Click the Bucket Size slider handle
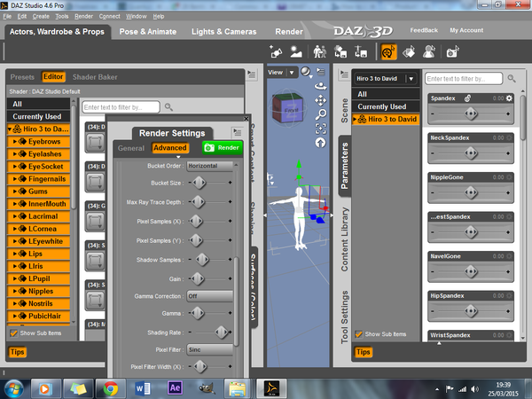Image resolution: width=532 pixels, height=399 pixels. (199, 183)
